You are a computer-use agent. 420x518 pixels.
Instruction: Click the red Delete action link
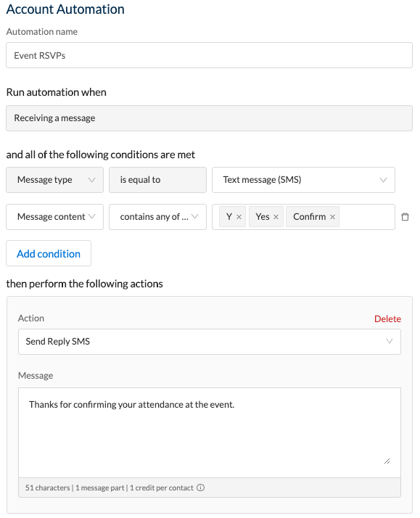[x=387, y=318]
